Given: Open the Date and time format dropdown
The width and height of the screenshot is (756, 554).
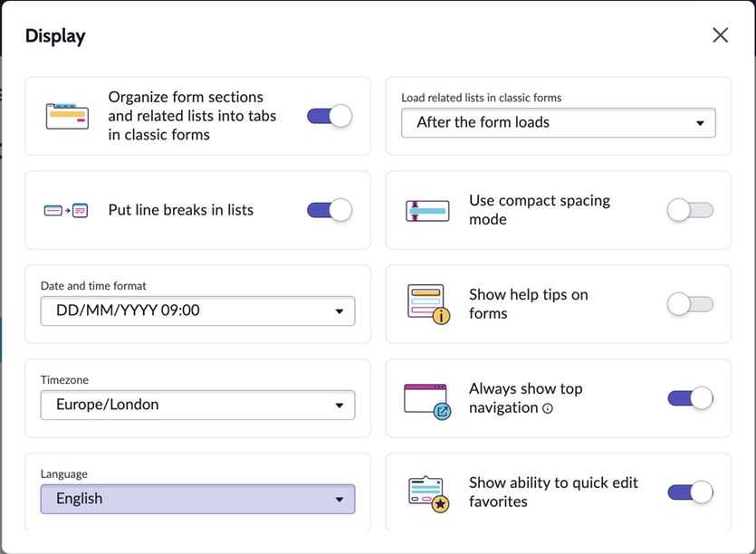Looking at the screenshot, I should [197, 311].
